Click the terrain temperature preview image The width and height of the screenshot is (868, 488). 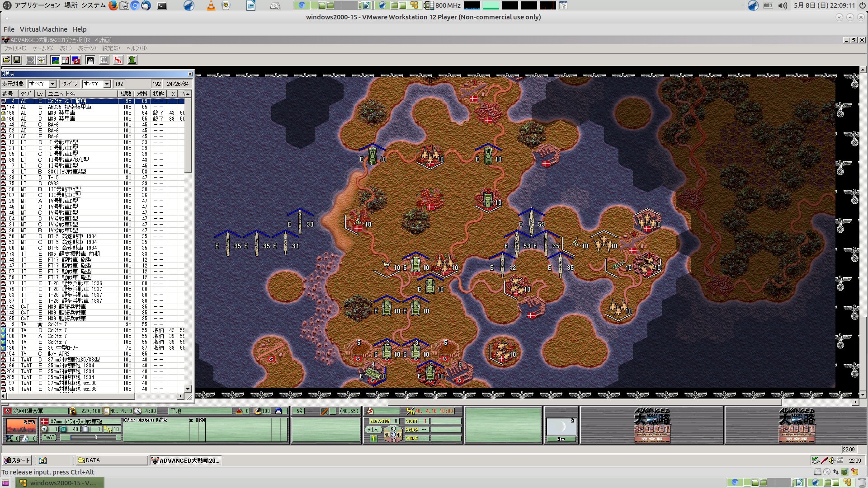coord(20,426)
